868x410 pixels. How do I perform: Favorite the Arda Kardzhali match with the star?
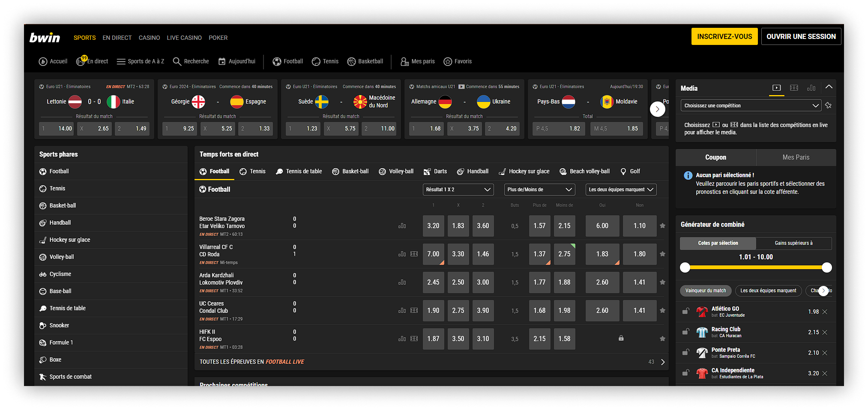point(662,282)
